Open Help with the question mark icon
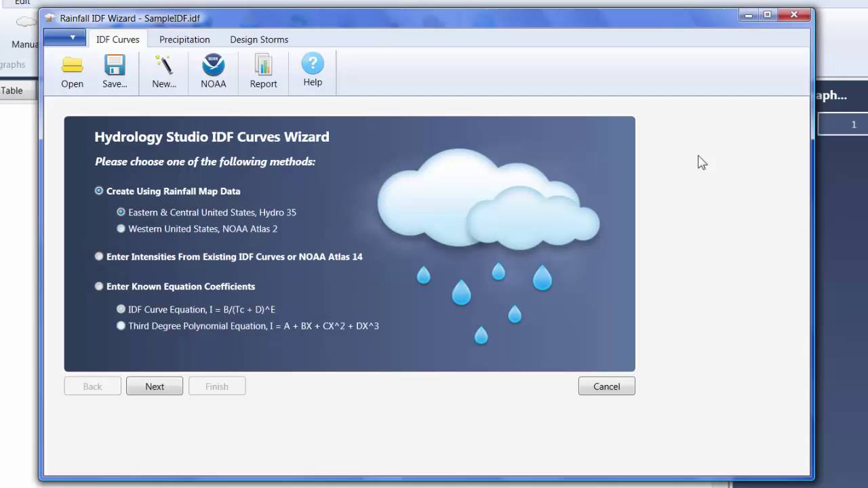The height and width of the screenshot is (488, 868). pyautogui.click(x=313, y=70)
